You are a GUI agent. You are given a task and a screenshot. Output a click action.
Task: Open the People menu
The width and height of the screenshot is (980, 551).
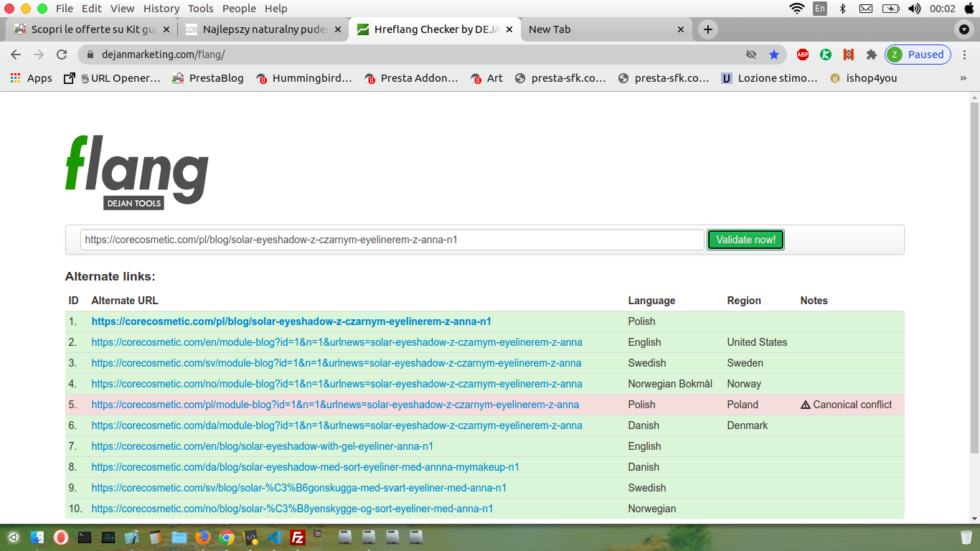[239, 9]
